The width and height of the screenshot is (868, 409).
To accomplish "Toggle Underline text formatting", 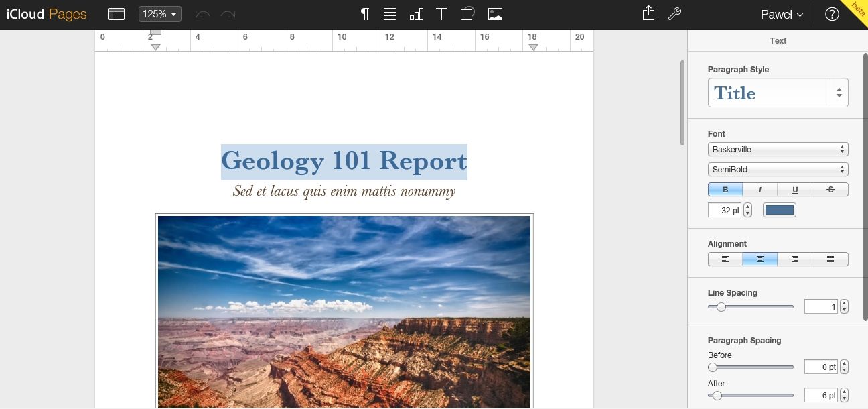I will [x=795, y=190].
